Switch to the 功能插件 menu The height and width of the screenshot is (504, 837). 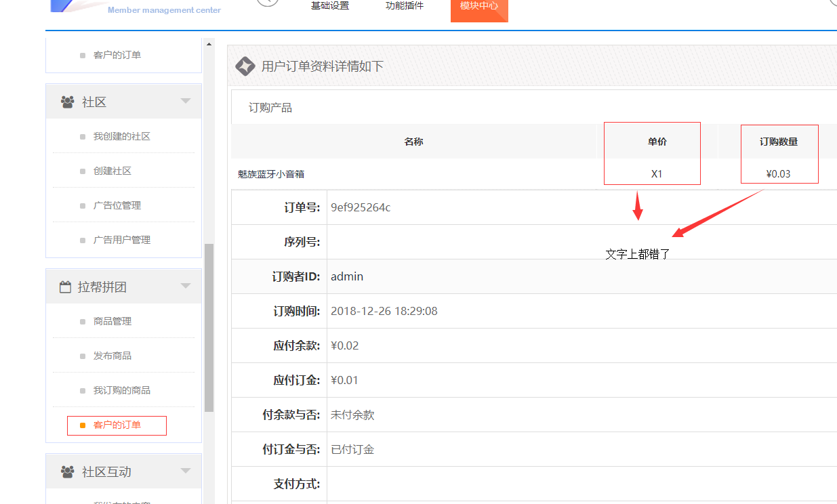click(405, 6)
